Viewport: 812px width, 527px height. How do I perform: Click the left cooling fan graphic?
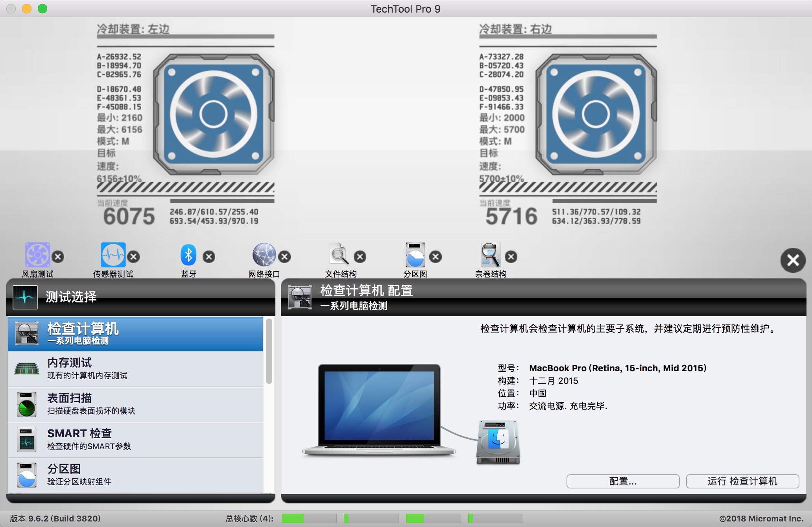pos(214,114)
